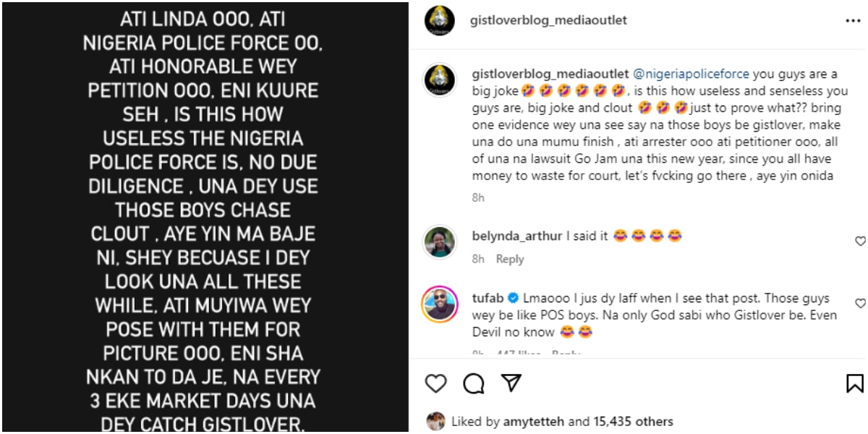This screenshot has height=434, width=868.
Task: Reply to belynda_arthur's comment
Action: click(509, 259)
